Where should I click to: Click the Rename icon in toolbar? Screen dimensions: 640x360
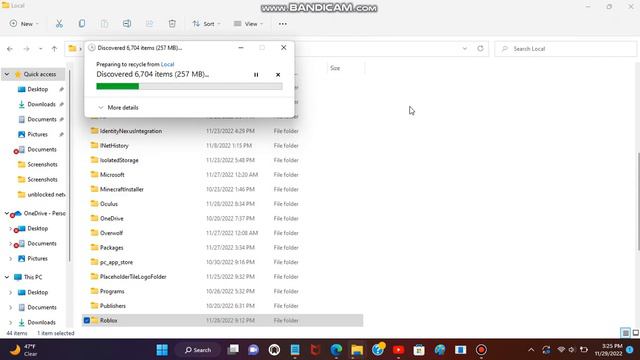coord(127,24)
